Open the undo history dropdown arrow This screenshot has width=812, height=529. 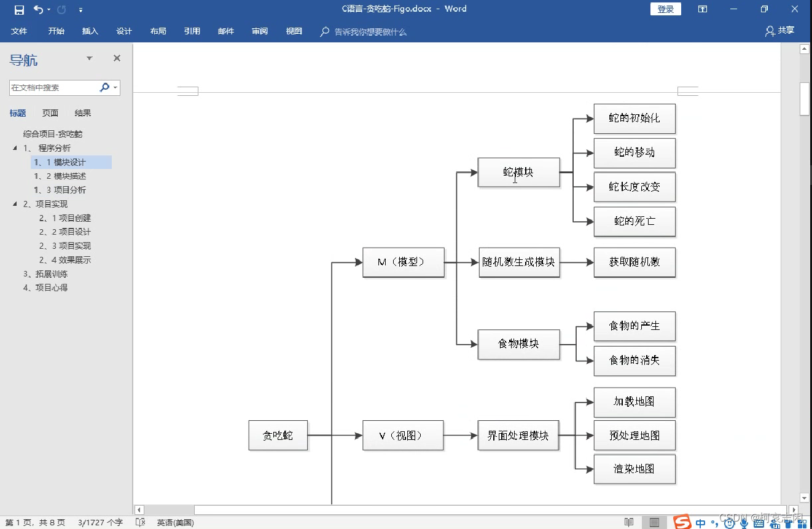pos(49,10)
